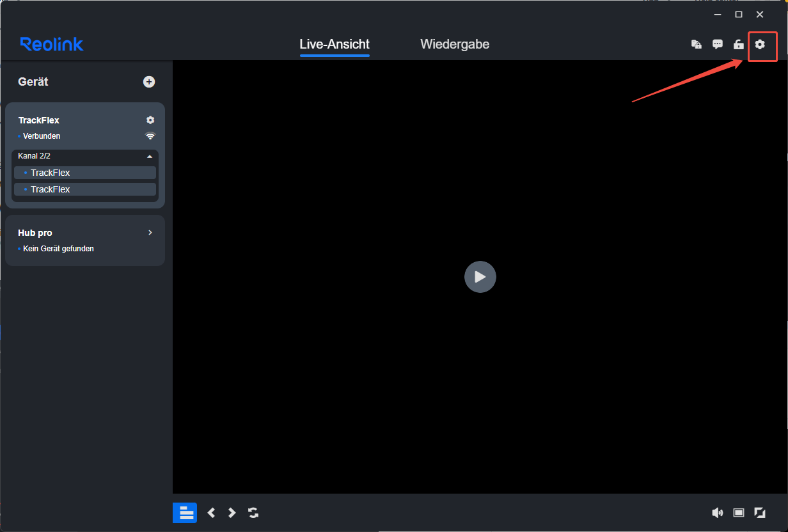Click the Verbunden status text
Viewport: 788px width, 532px height.
point(42,136)
